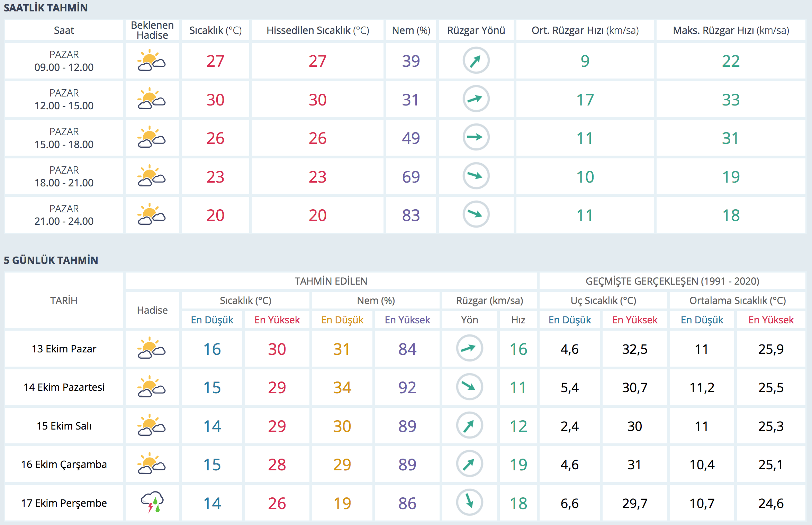
Task: Click wind direction icon for 17 Ekim Perşembe
Action: (469, 502)
